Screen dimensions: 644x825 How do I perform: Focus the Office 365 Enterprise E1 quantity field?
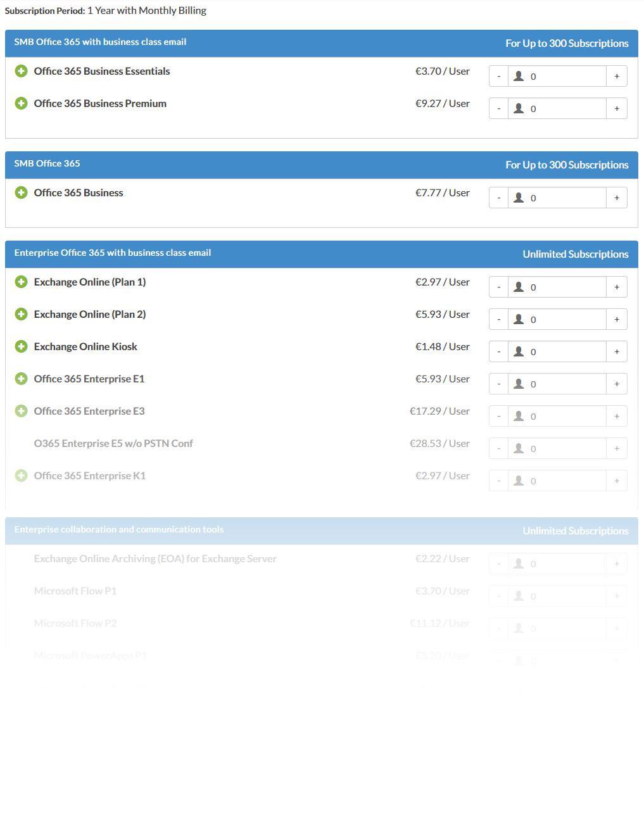tap(557, 384)
